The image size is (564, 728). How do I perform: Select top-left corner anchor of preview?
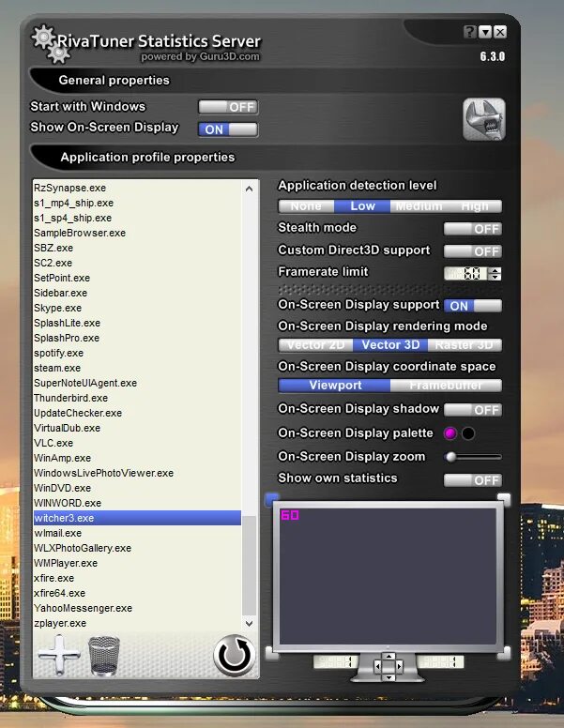point(272,500)
